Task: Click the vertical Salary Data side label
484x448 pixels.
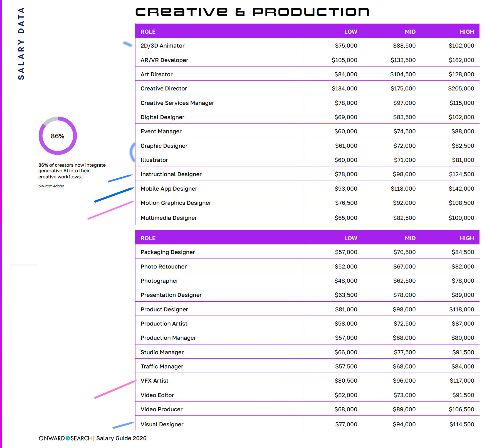Action: pyautogui.click(x=21, y=44)
